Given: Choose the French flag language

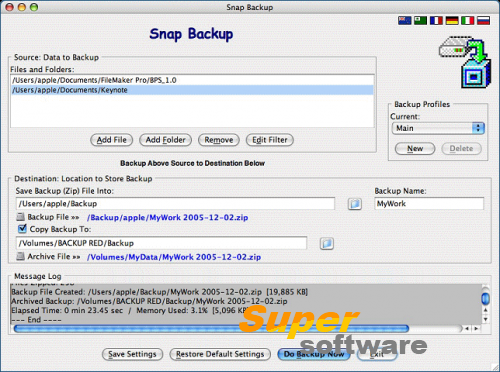Looking at the screenshot, I should coord(436,21).
